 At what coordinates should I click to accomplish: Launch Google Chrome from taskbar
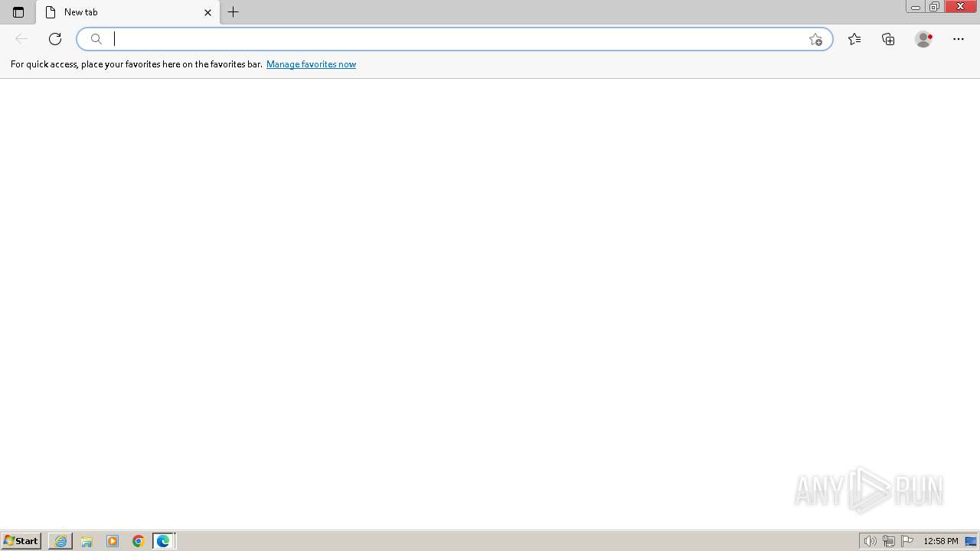pos(139,541)
